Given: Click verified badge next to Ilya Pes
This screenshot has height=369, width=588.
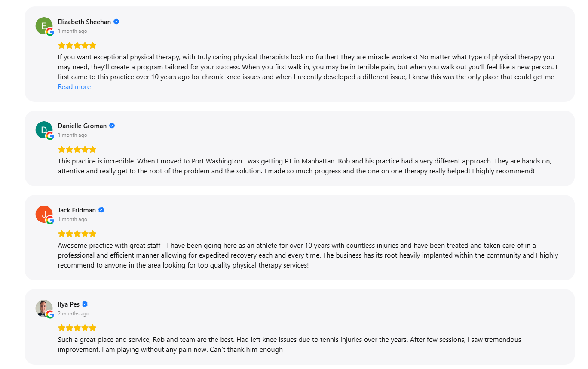Looking at the screenshot, I should [x=85, y=304].
